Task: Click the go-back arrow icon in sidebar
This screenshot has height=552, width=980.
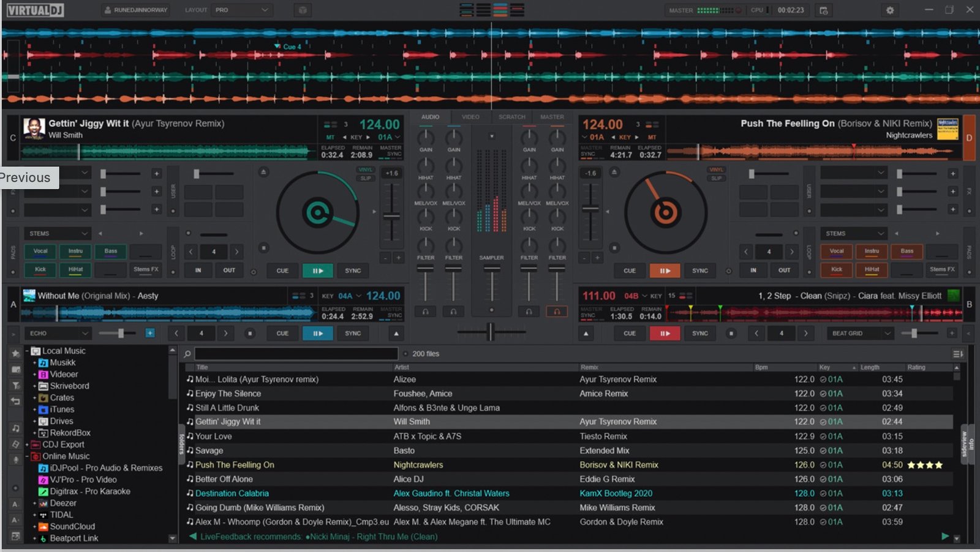Action: [x=16, y=401]
